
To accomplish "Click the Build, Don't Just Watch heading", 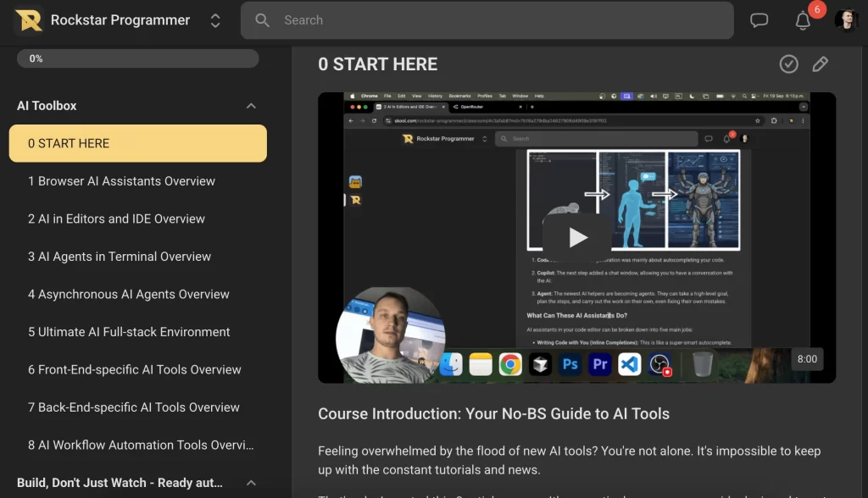I will click(x=120, y=483).
